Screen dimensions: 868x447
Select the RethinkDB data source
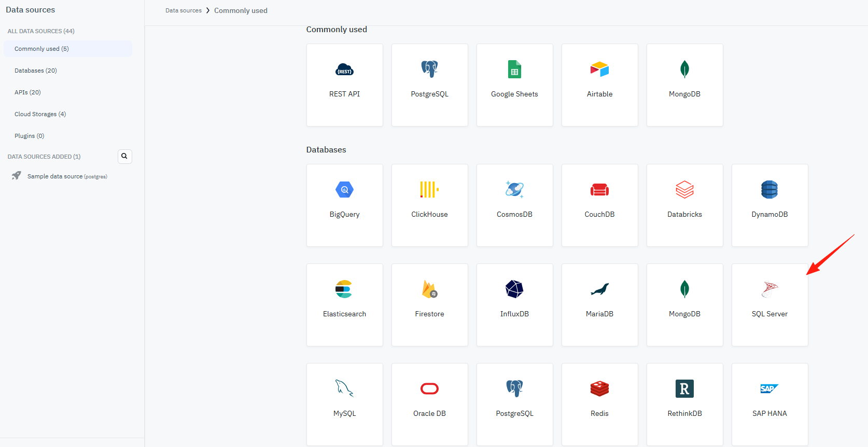pyautogui.click(x=684, y=404)
